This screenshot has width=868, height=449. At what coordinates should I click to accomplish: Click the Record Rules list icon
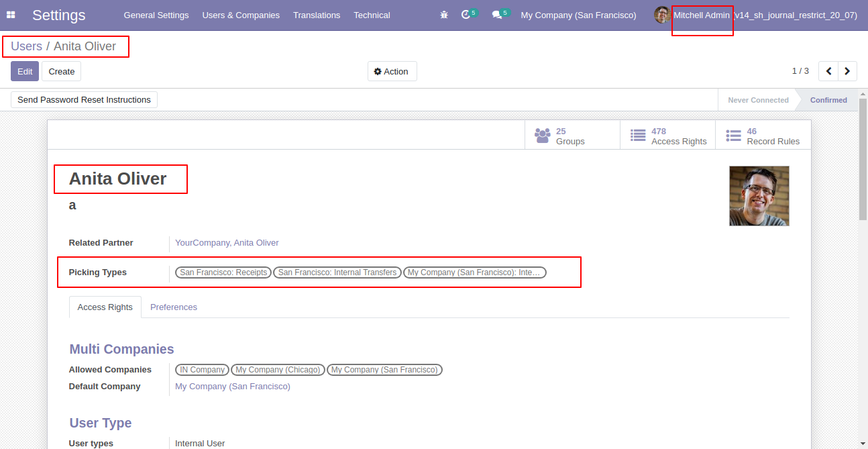pyautogui.click(x=733, y=136)
